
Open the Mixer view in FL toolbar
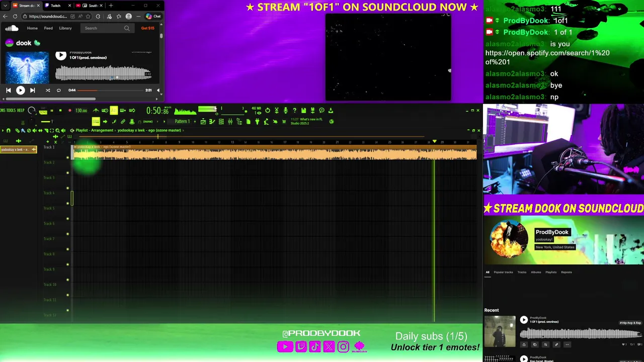click(x=230, y=121)
